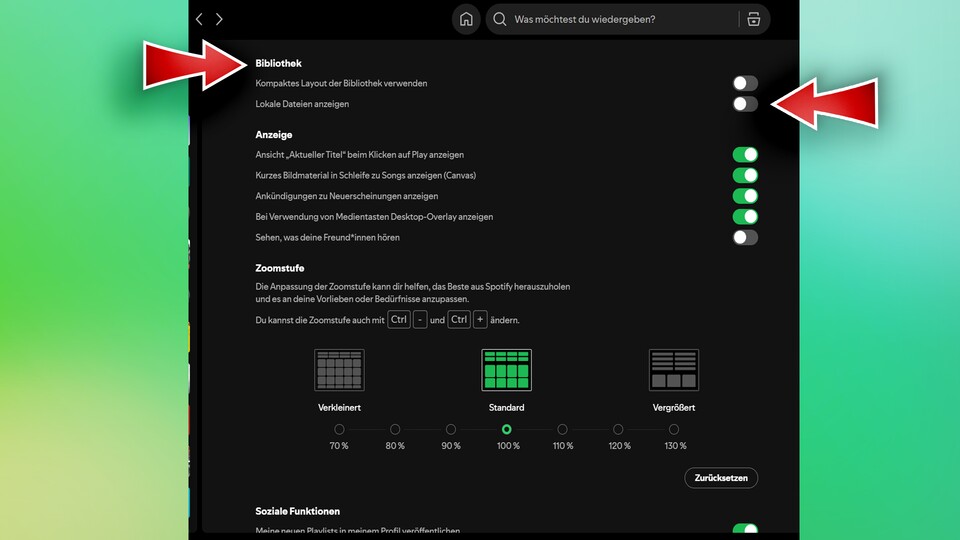
Task: Go forward with the right arrow
Action: pos(219,19)
